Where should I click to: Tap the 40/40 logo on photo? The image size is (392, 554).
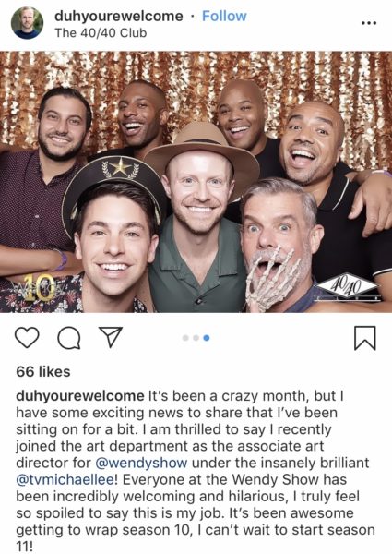click(x=348, y=287)
